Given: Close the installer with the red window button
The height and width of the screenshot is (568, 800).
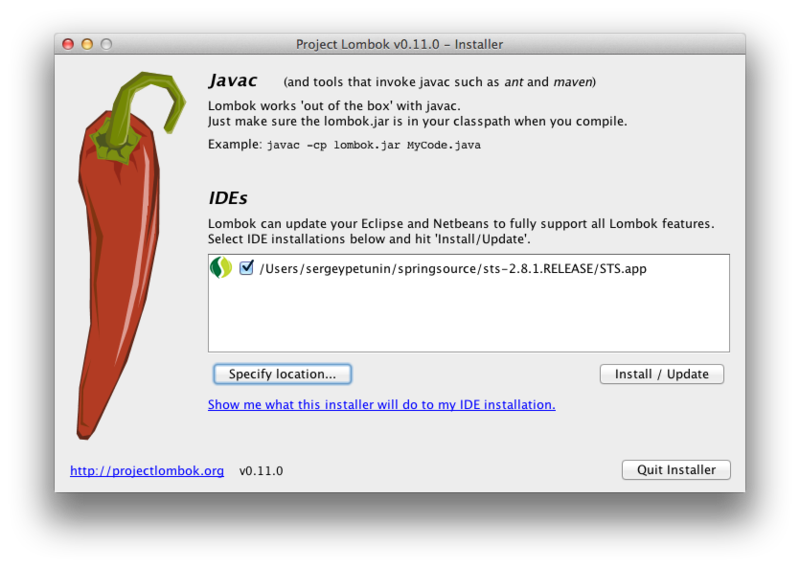Looking at the screenshot, I should click(68, 44).
